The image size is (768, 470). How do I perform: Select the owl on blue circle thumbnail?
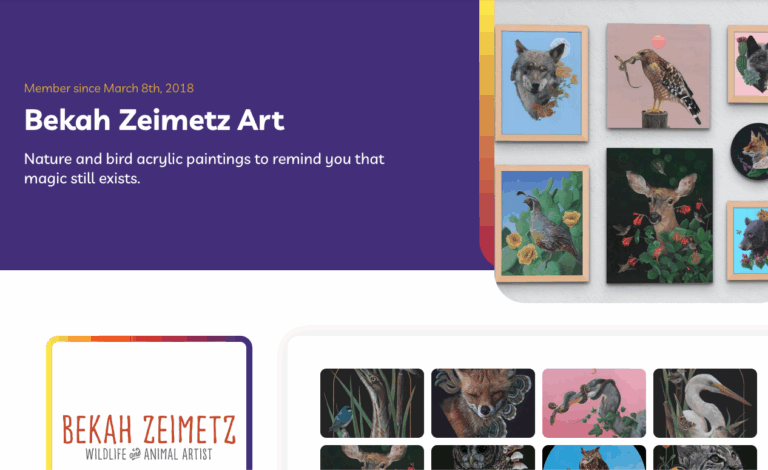click(594, 457)
